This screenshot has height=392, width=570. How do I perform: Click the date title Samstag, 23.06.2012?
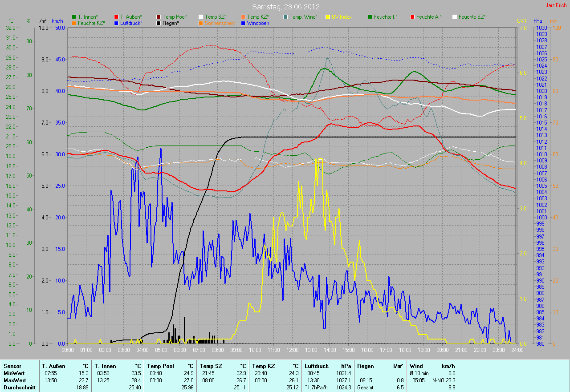point(285,7)
